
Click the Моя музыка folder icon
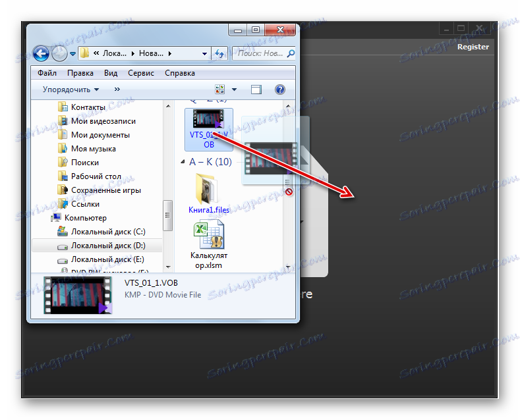(63, 149)
